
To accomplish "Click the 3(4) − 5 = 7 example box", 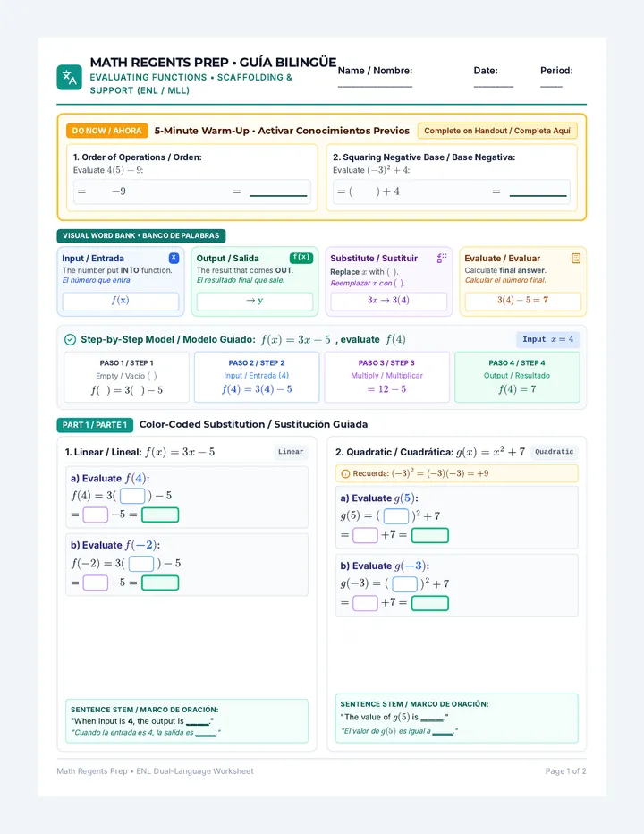I will pyautogui.click(x=522, y=301).
